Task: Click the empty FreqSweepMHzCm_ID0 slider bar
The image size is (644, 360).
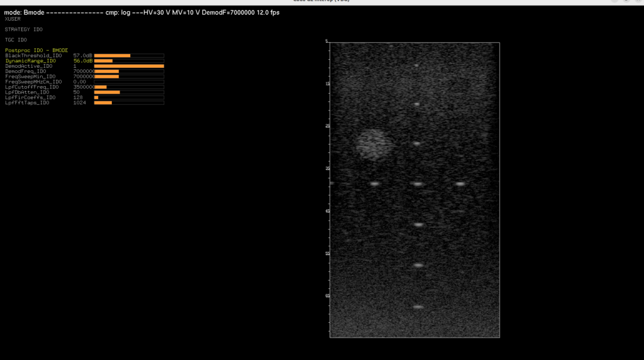Action: point(129,82)
